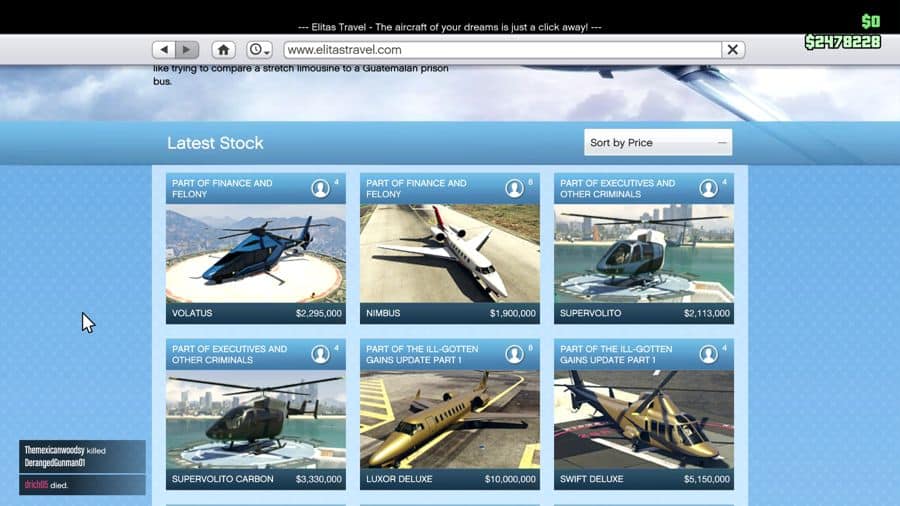The image size is (900, 506).
Task: Click the SUPERVOLITO CARBON name label
Action: tap(223, 479)
